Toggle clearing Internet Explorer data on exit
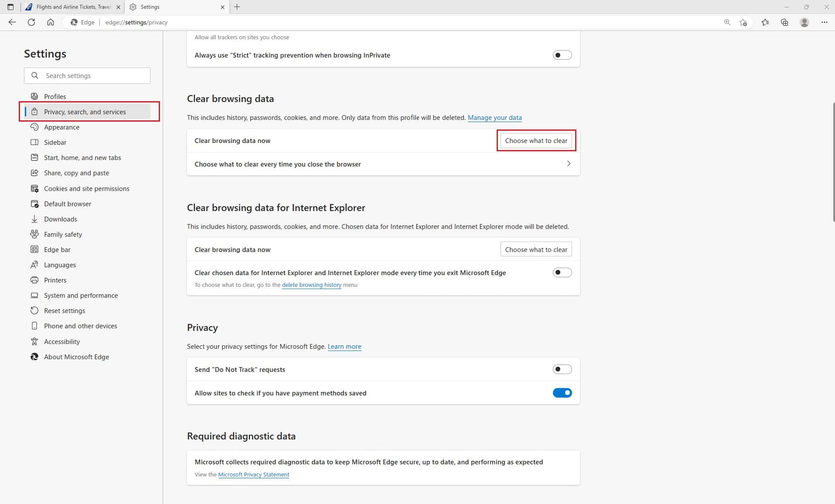Image resolution: width=835 pixels, height=504 pixels. point(562,272)
